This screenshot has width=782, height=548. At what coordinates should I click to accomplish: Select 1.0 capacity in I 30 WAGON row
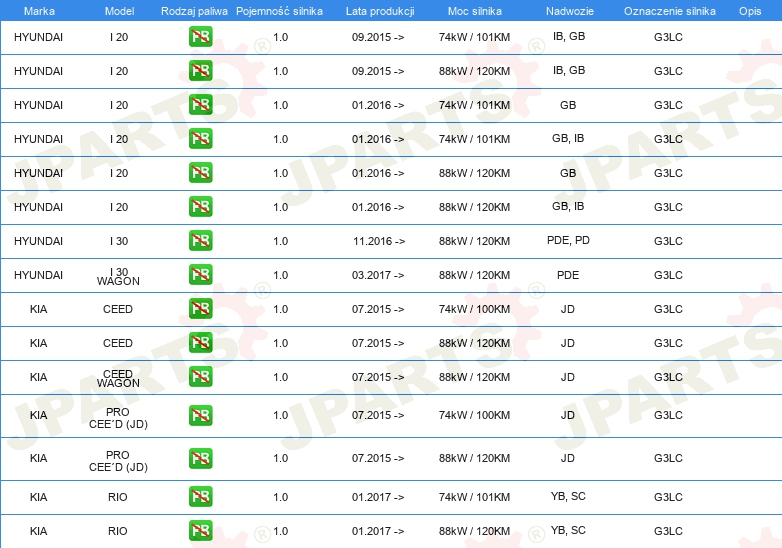(x=281, y=275)
